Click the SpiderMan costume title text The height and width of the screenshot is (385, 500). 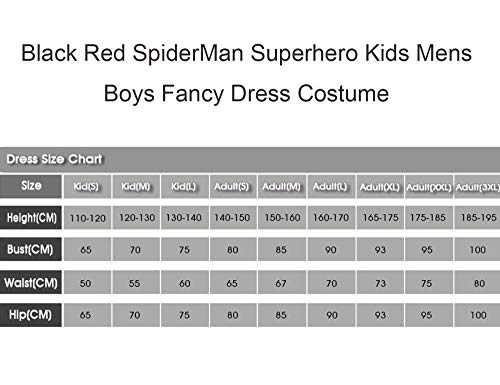(246, 73)
